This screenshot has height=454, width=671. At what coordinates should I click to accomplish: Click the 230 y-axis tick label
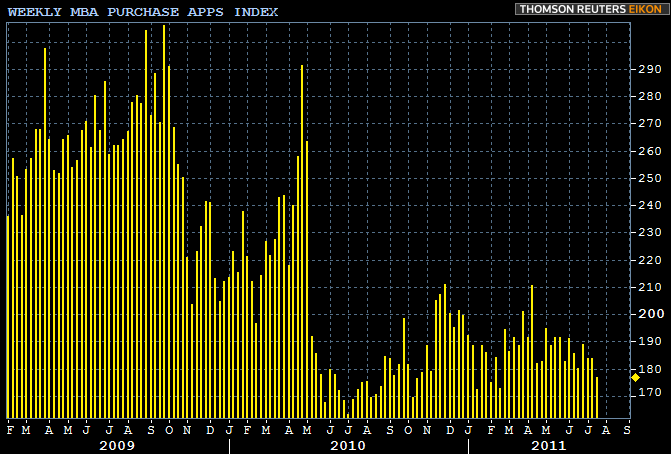point(649,233)
